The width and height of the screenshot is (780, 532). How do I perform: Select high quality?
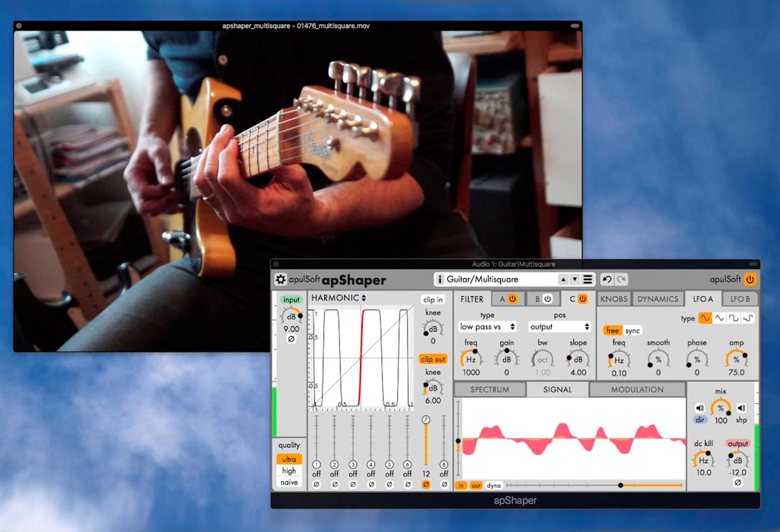tap(289, 471)
